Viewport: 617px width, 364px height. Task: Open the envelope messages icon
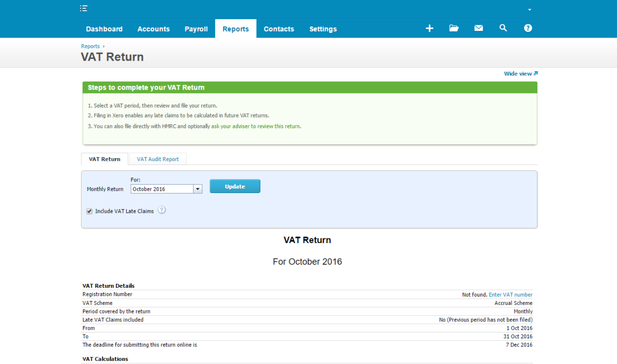coord(478,28)
